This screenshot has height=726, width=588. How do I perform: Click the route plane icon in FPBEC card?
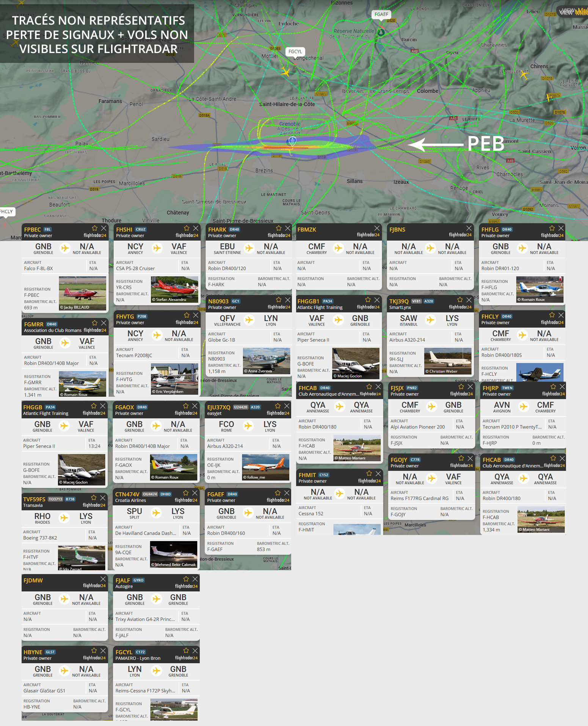coord(65,248)
